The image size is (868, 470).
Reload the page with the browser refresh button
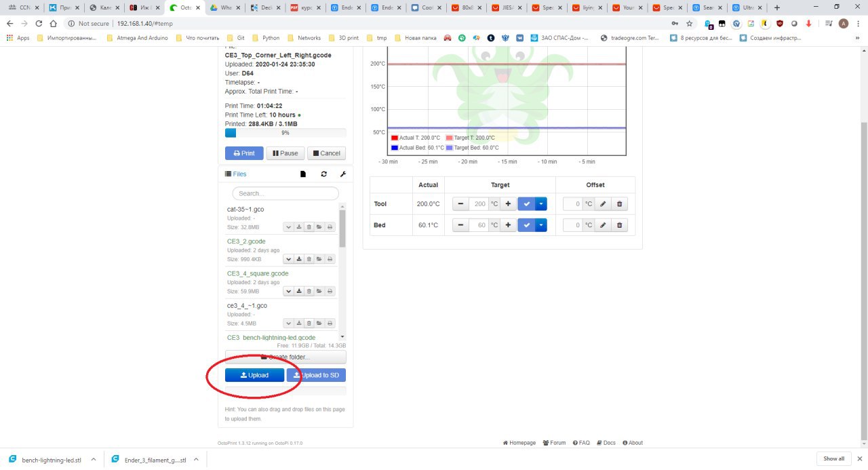tap(39, 23)
